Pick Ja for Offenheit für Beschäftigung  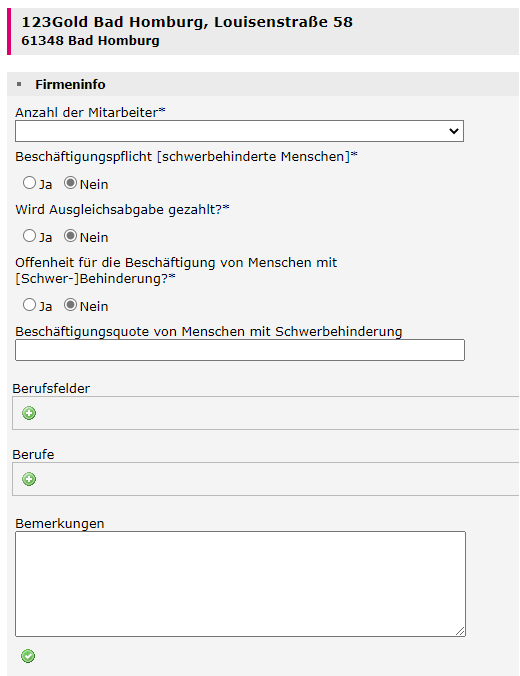[29, 305]
